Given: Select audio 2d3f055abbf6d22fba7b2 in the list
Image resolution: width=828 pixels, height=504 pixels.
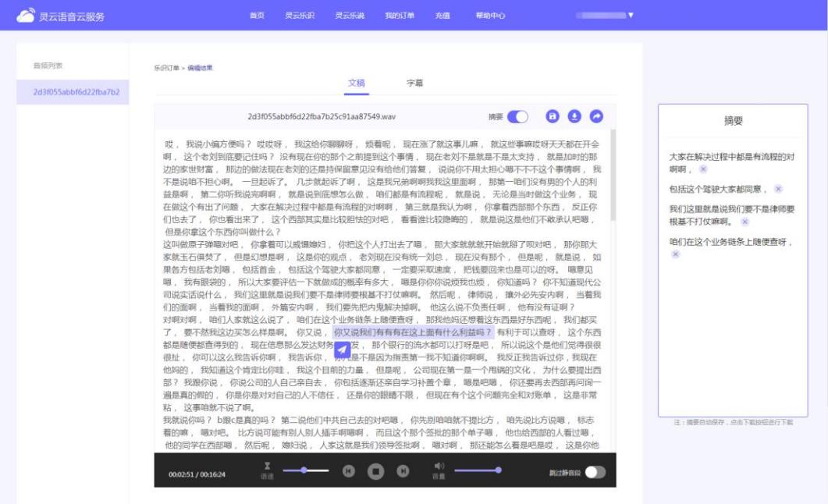Looking at the screenshot, I should click(x=76, y=92).
